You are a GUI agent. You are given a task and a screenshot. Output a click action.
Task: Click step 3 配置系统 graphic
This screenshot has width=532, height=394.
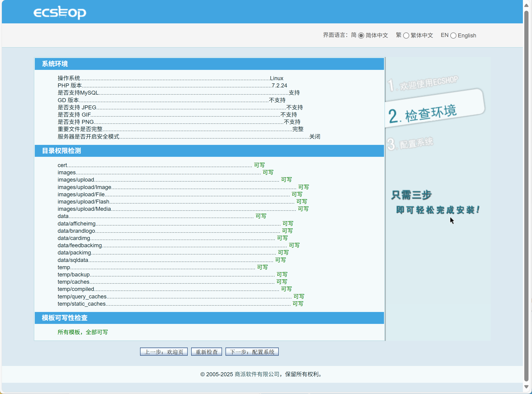(410, 143)
